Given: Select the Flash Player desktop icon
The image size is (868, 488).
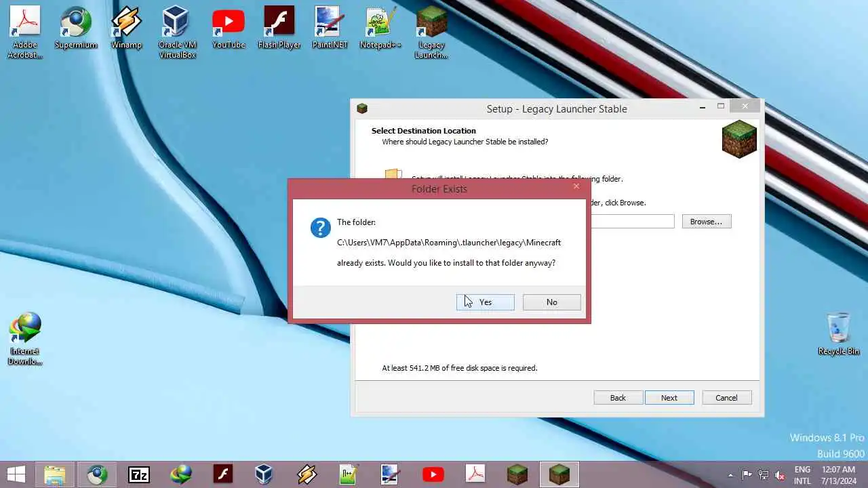Looking at the screenshot, I should [x=279, y=28].
